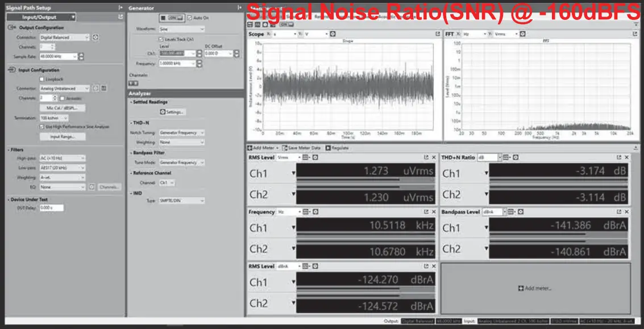The width and height of the screenshot is (644, 329).
Task: Click the Input Range button
Action: coord(63,137)
